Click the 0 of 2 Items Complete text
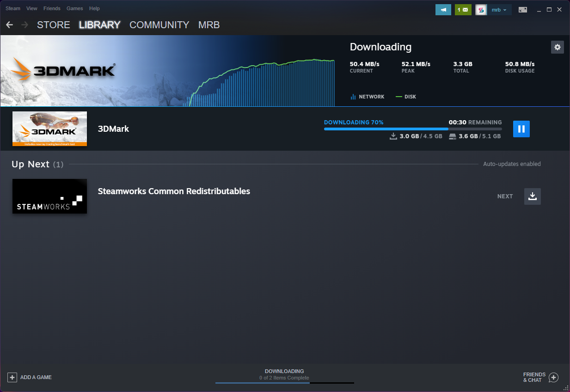The width and height of the screenshot is (570, 392). click(x=284, y=378)
